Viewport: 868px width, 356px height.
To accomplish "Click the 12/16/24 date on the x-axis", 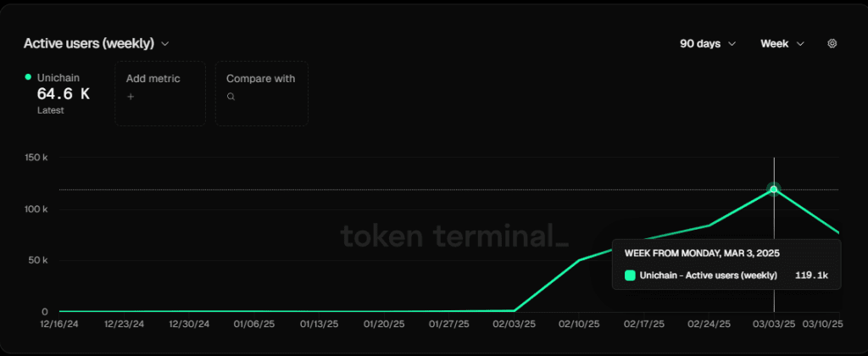I will (x=58, y=324).
